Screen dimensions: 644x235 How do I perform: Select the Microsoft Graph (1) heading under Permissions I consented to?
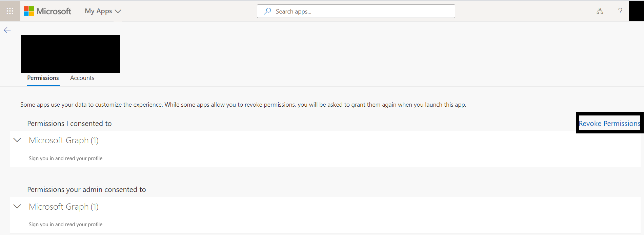(64, 140)
